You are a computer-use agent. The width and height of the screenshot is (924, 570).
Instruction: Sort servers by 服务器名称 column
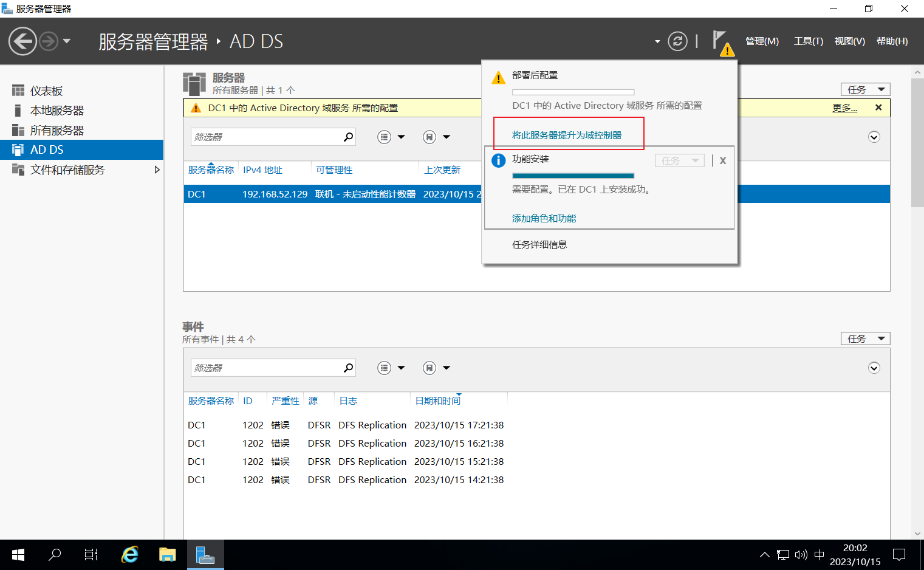(x=211, y=170)
